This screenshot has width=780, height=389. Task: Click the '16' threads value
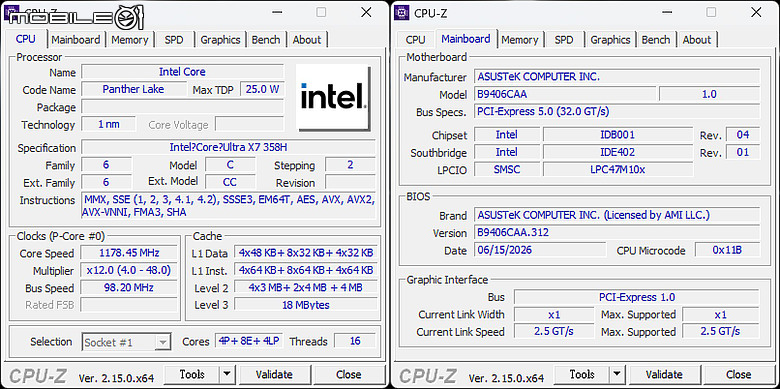355,341
